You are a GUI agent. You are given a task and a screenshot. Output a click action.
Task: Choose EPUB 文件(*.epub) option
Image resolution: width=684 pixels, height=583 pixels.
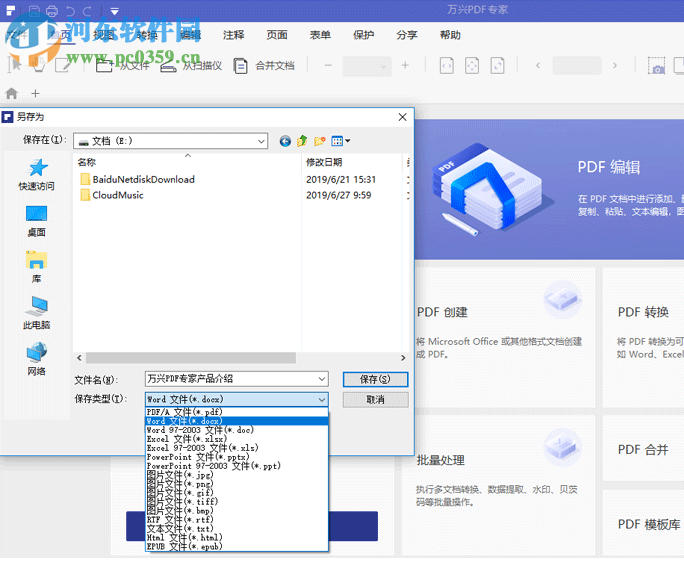(236, 546)
